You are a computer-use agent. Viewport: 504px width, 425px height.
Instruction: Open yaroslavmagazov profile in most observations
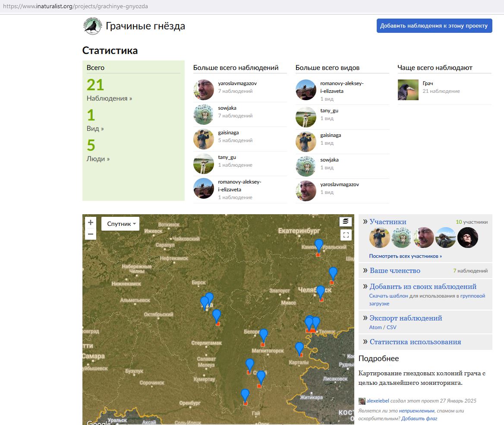pyautogui.click(x=237, y=83)
